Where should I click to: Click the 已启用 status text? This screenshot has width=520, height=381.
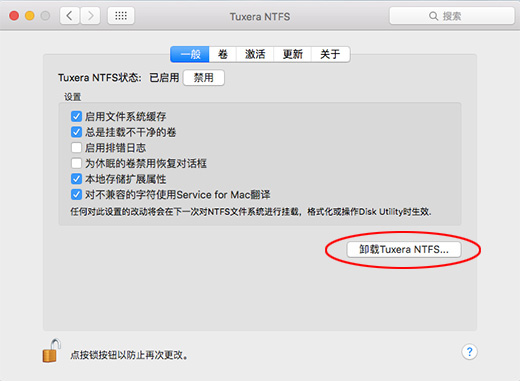point(164,78)
